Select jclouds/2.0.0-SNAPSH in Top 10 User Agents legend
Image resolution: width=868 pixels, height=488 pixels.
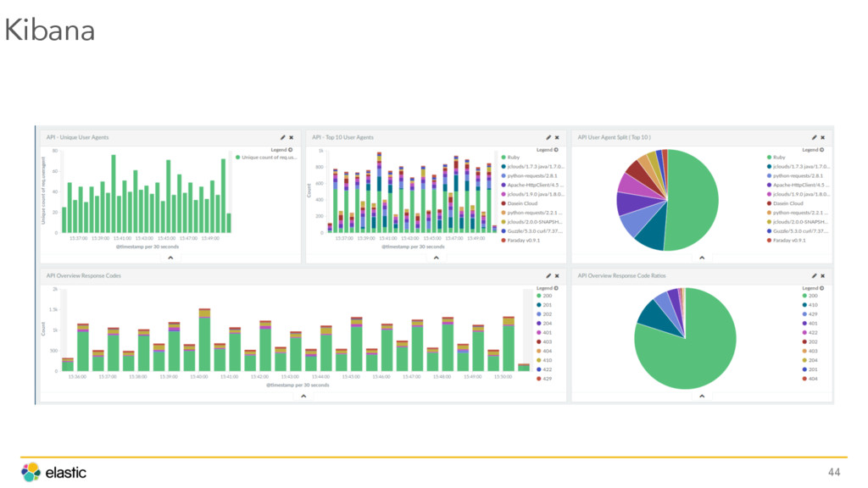532,222
